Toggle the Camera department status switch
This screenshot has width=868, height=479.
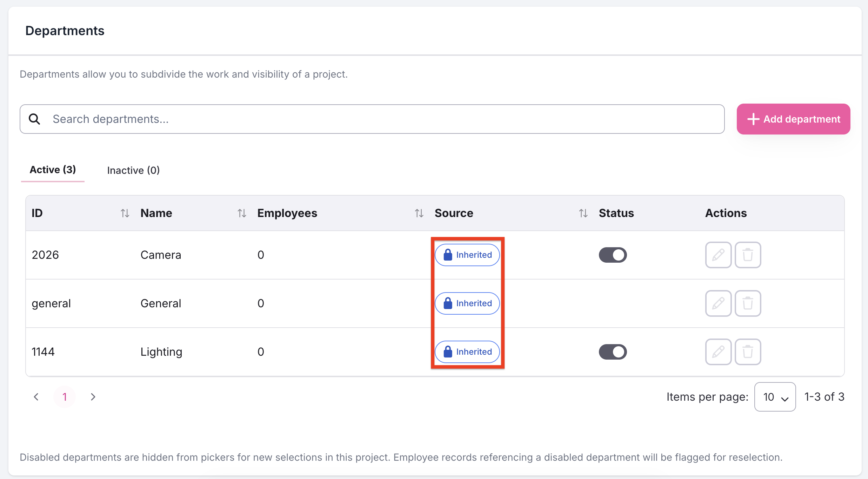coord(613,255)
